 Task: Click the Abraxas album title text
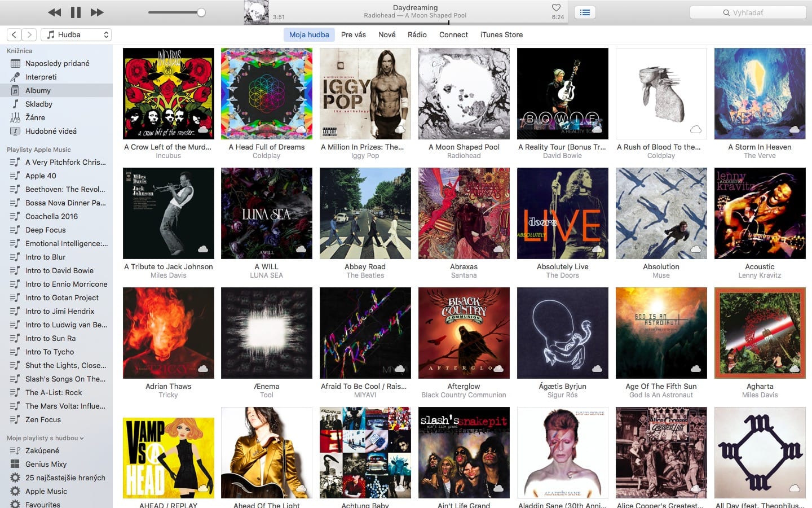tap(464, 266)
